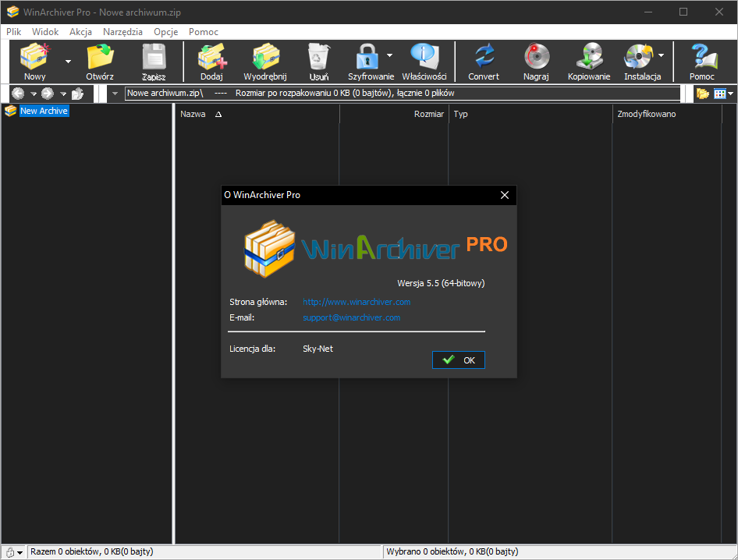Open the address path dropdown arrow
Screen dimensions: 738x560
coord(115,93)
